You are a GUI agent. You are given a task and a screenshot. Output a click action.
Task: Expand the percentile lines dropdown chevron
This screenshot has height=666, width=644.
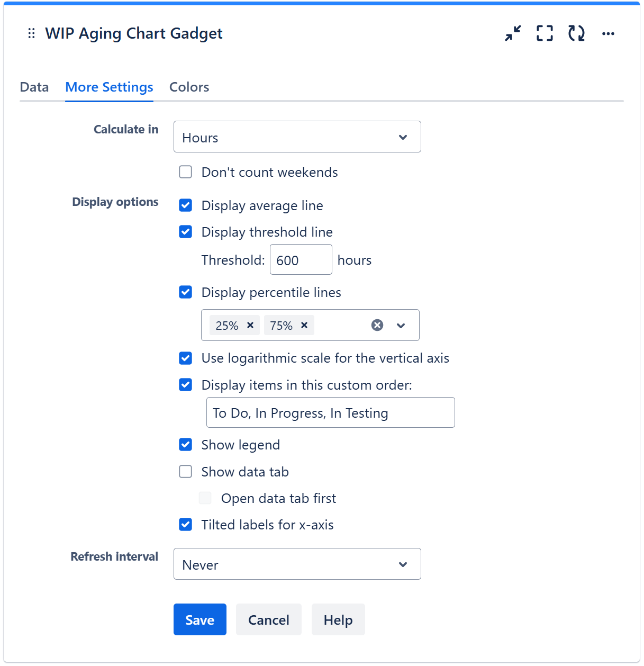pos(401,326)
